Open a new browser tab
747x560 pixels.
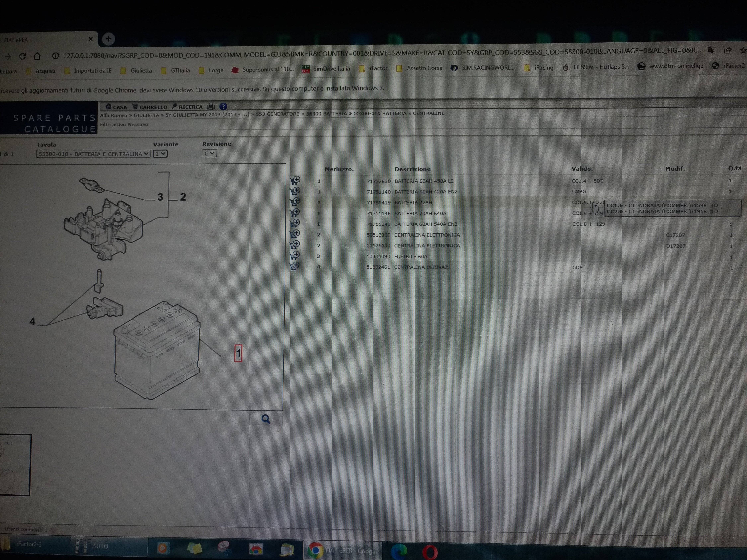point(108,39)
